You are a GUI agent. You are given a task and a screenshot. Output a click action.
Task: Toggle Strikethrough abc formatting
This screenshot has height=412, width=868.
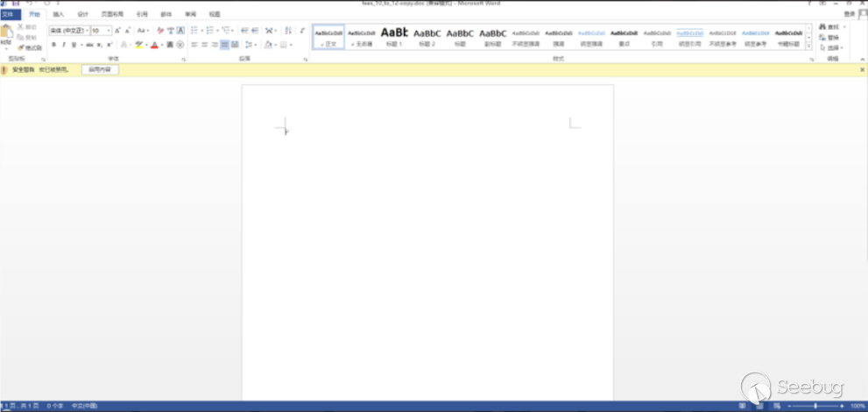89,45
